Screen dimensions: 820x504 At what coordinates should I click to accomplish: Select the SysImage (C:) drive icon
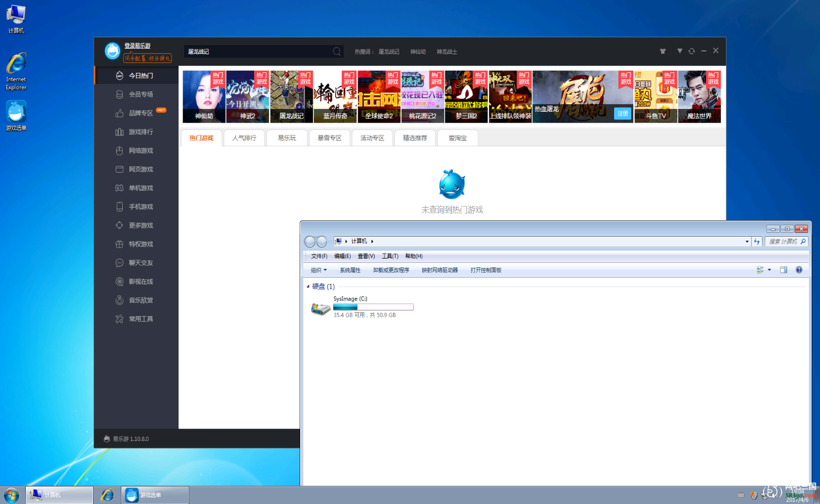pyautogui.click(x=320, y=308)
